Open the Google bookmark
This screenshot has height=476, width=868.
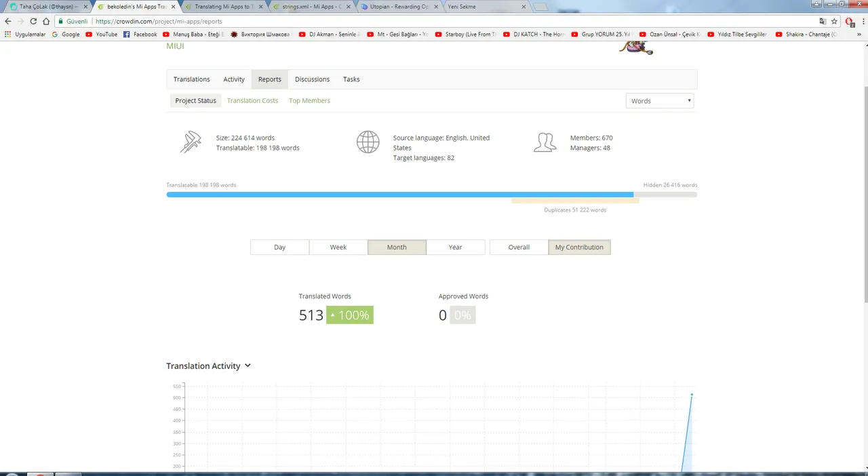coord(66,34)
